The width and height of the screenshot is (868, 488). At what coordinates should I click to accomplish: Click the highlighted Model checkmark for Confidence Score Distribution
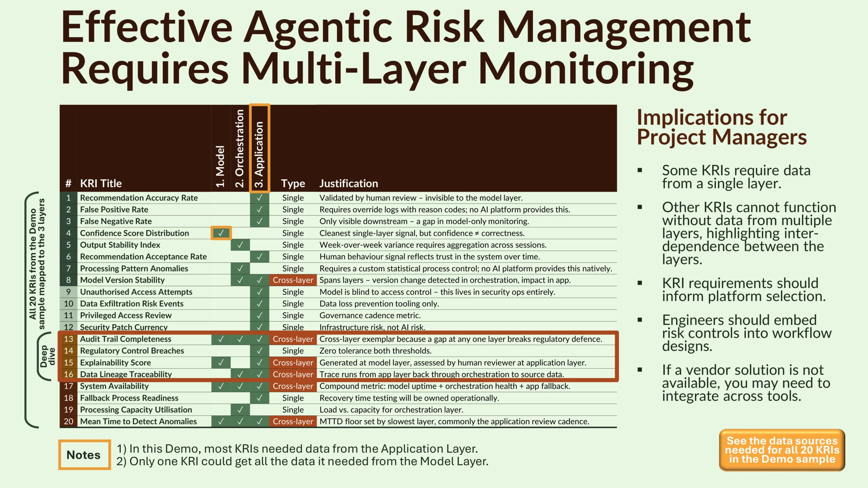point(221,233)
